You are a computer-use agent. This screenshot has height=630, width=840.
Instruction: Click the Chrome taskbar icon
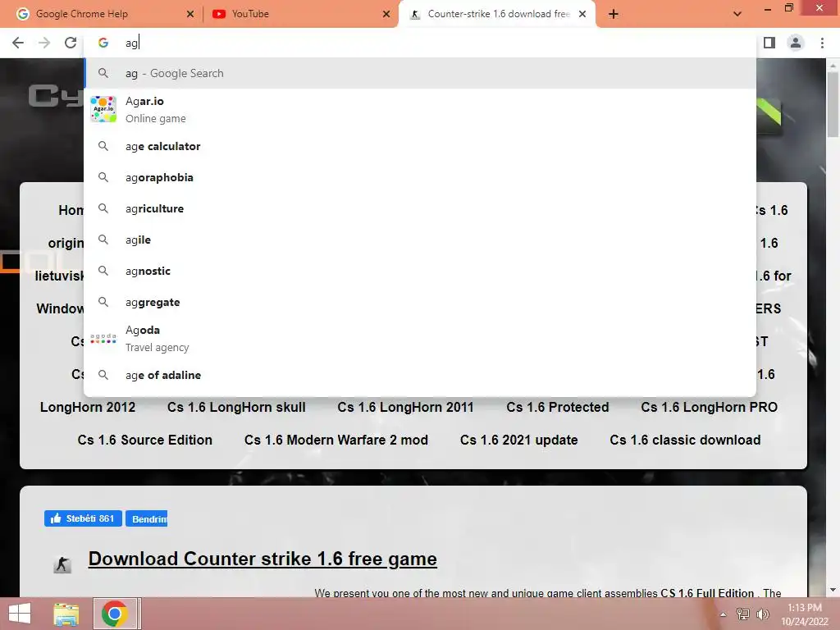pos(114,614)
